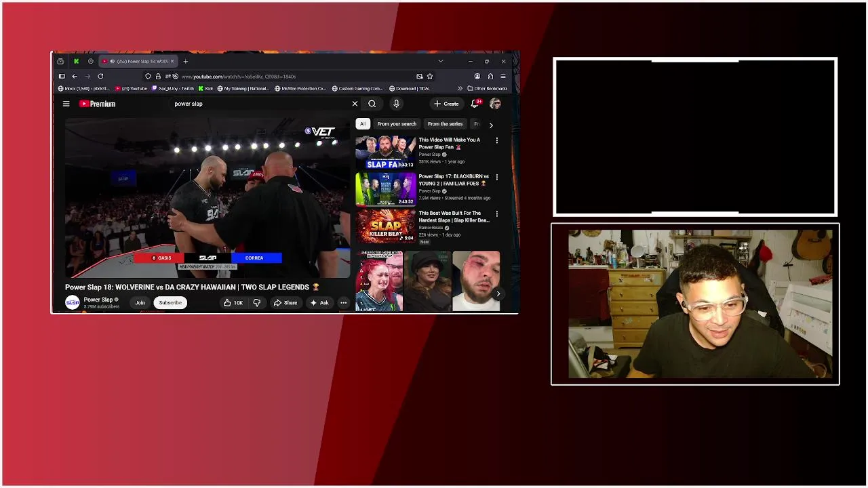Go to the YouTube Premium home logo
The width and height of the screenshot is (868, 488).
click(98, 104)
